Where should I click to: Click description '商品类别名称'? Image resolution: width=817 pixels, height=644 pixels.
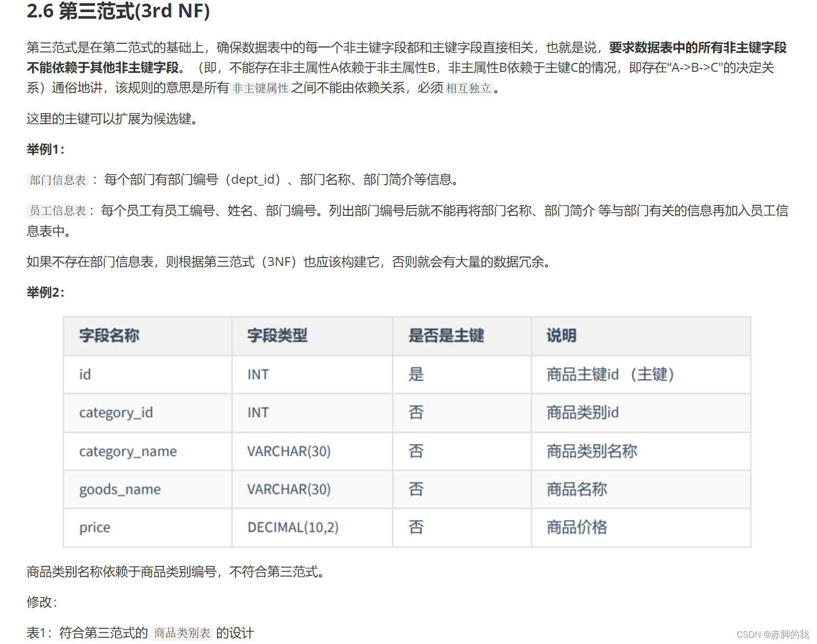(592, 451)
